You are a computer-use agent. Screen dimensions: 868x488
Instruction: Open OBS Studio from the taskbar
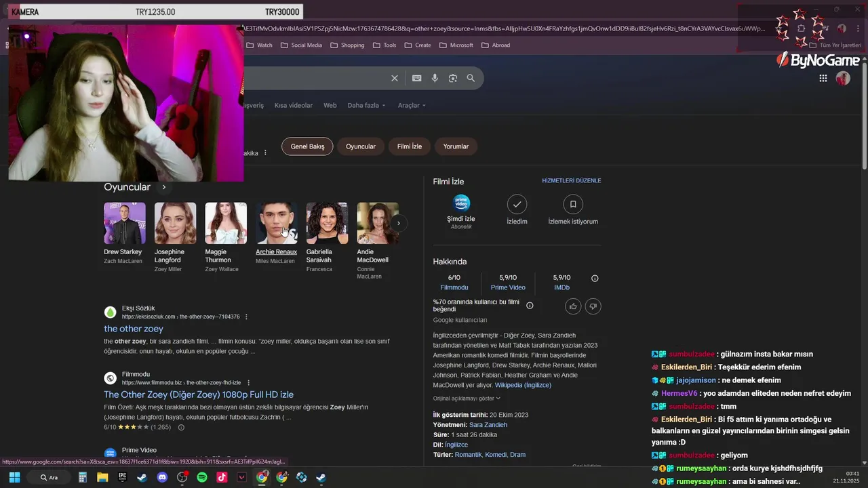[182, 477]
